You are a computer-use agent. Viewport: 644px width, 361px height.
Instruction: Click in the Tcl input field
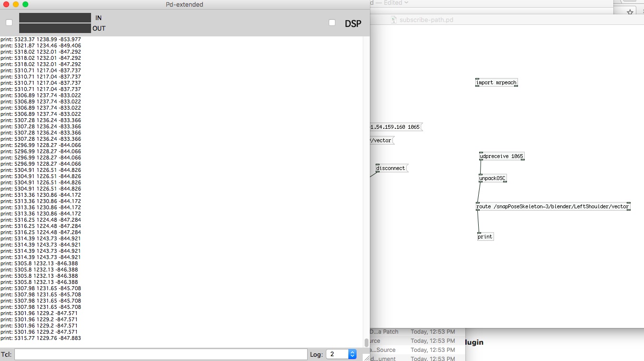coord(161,354)
